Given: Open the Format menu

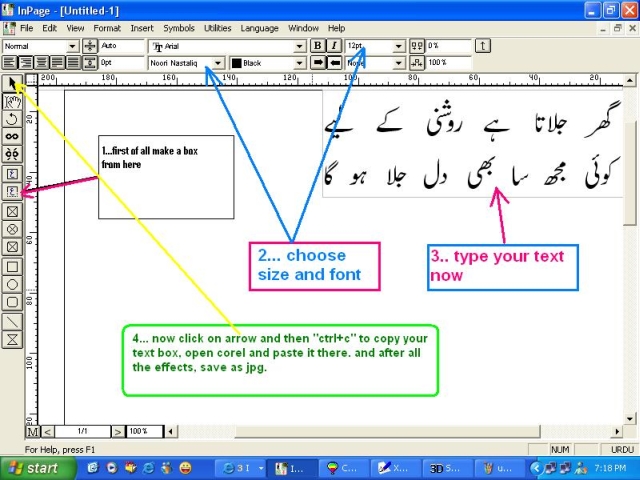Looking at the screenshot, I should click(107, 28).
